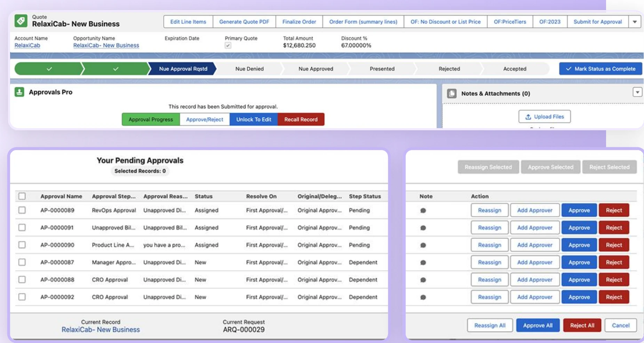The image size is (644, 343).
Task: Click the Approvals Pro panel icon
Action: tap(19, 92)
